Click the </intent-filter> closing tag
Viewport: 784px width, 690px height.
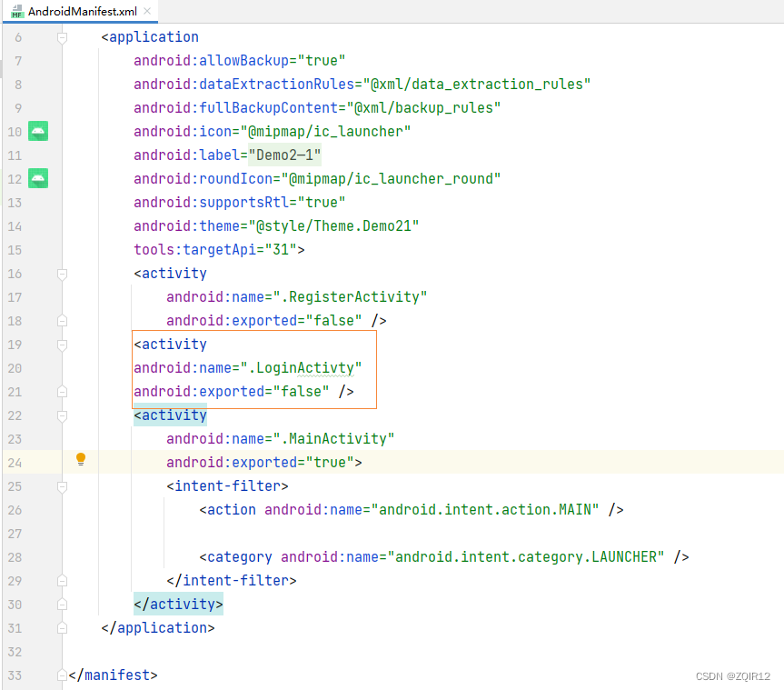pos(232,581)
